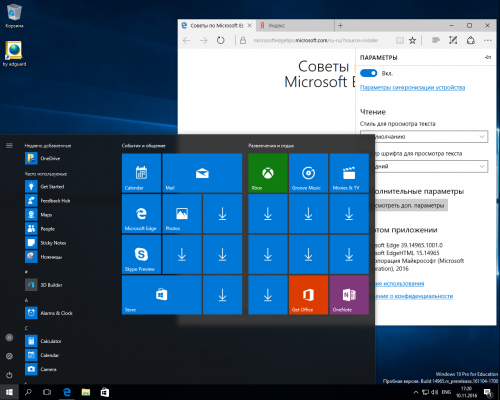500x400 pixels.
Task: Open device sync settings link
Action: point(412,88)
